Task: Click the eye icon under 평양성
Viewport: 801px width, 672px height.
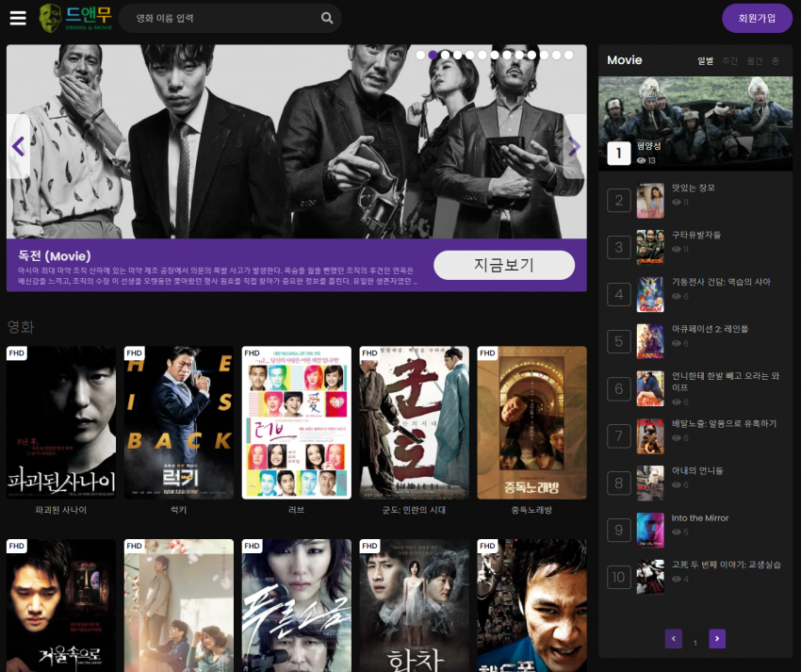Action: point(641,160)
